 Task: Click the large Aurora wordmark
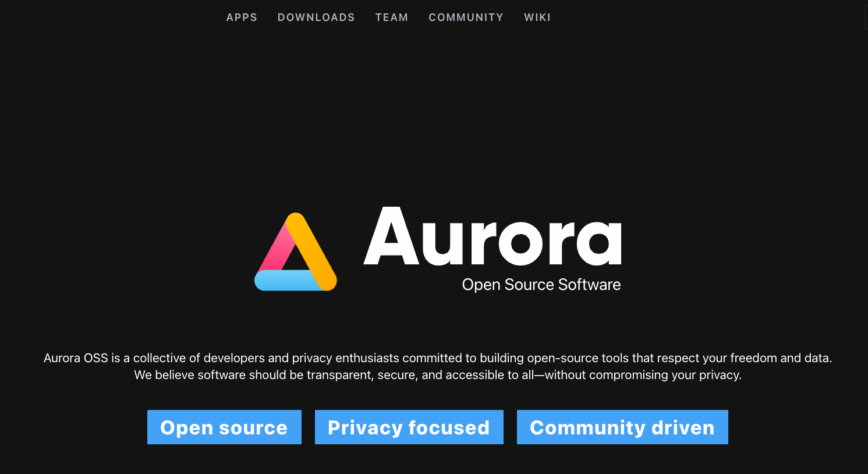(493, 238)
